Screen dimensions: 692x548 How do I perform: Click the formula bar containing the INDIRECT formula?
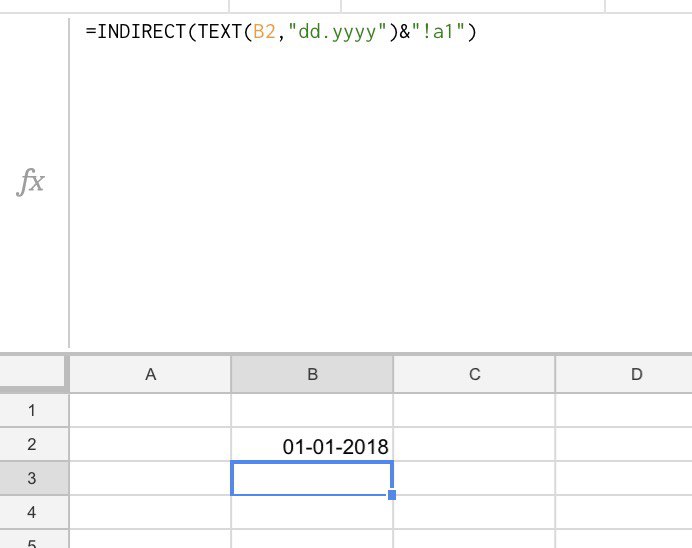point(380,181)
